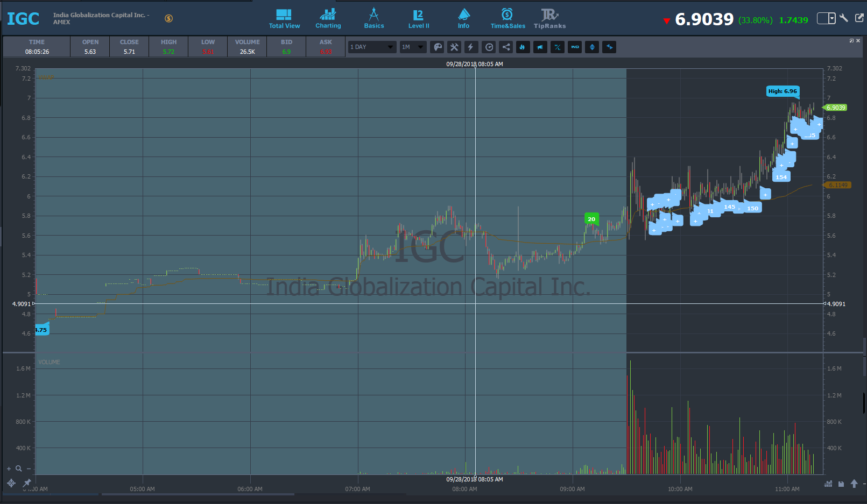Click the CLOSE value 5.71

[x=129, y=52]
